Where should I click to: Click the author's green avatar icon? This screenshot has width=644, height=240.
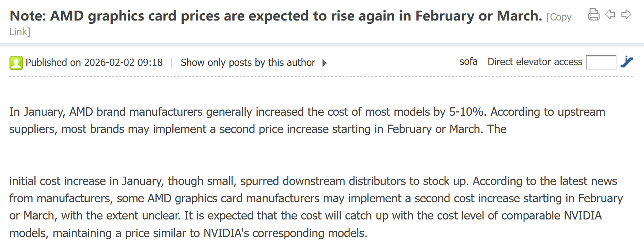[x=16, y=63]
